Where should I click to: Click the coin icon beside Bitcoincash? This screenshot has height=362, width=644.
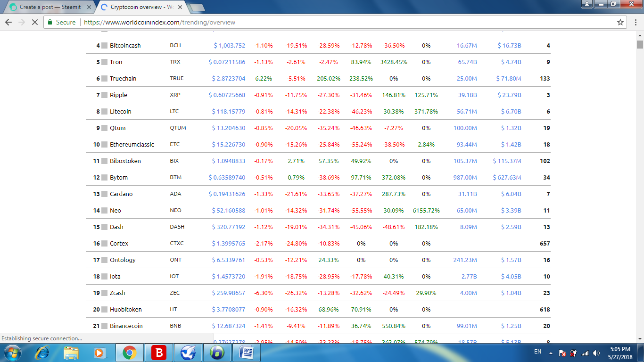point(105,46)
